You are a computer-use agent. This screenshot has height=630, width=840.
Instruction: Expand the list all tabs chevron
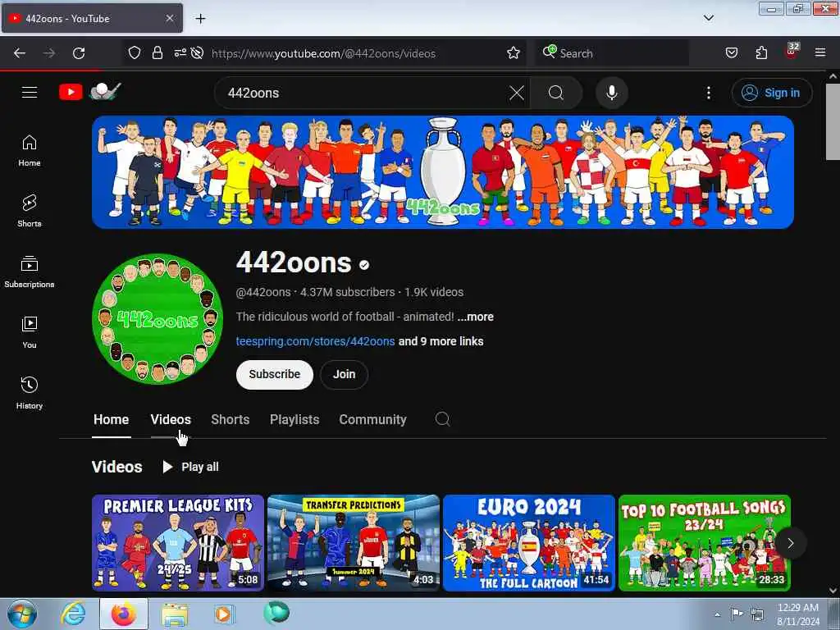tap(708, 18)
